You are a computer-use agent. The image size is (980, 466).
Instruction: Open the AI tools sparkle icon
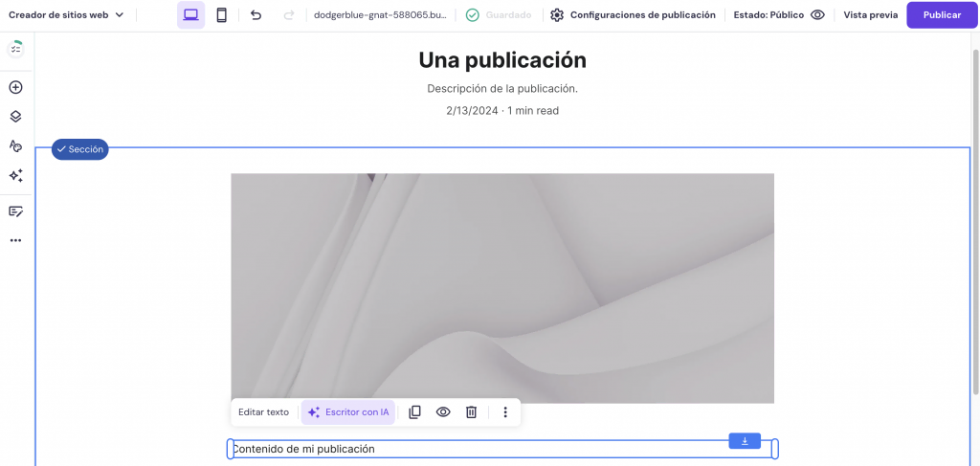[15, 176]
